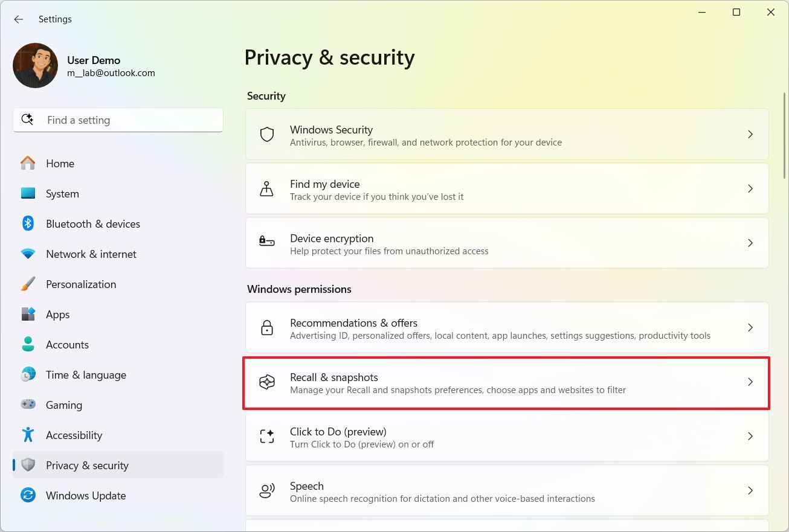Click the Windows Security shield icon
The height and width of the screenshot is (532, 789).
click(x=267, y=134)
